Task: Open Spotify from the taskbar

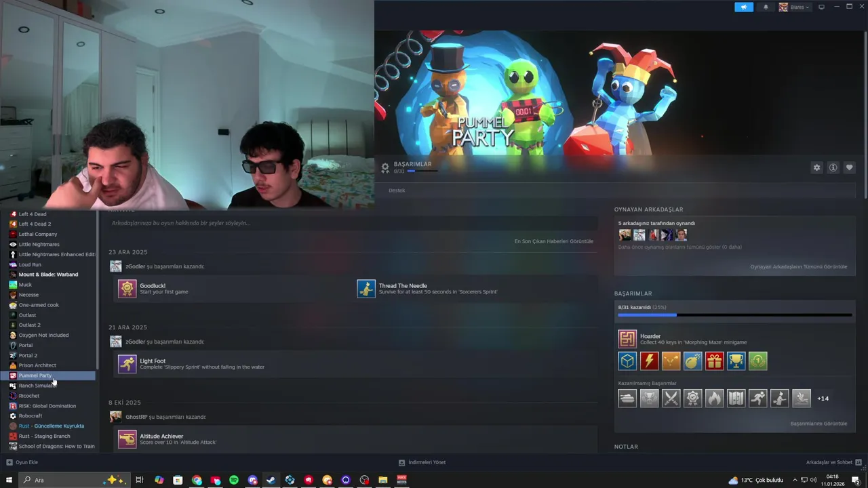Action: click(x=234, y=480)
